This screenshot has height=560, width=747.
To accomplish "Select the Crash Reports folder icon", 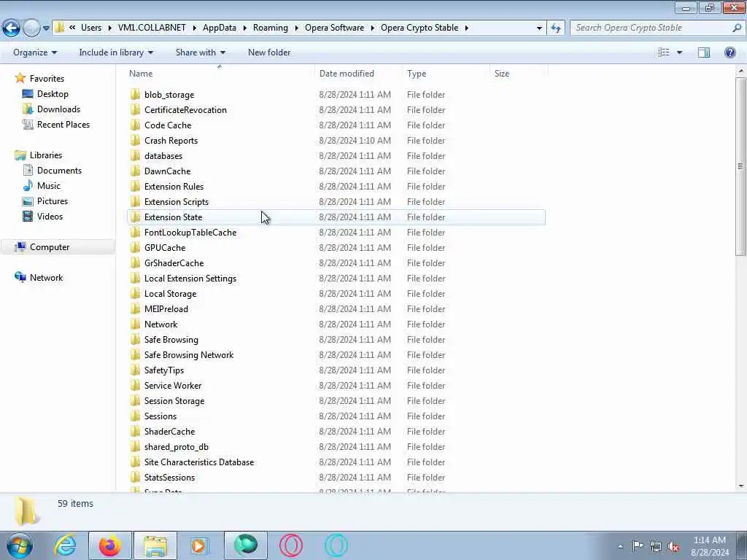I will (x=135, y=141).
